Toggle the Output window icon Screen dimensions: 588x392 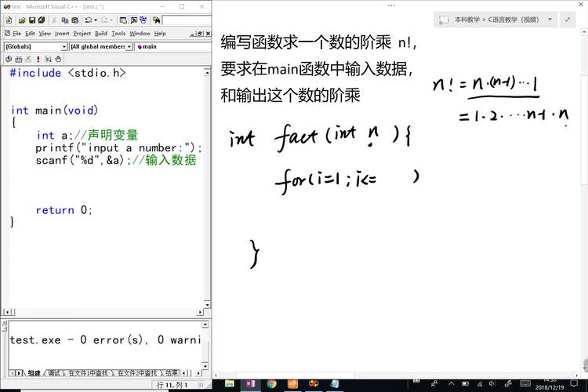[133, 20]
